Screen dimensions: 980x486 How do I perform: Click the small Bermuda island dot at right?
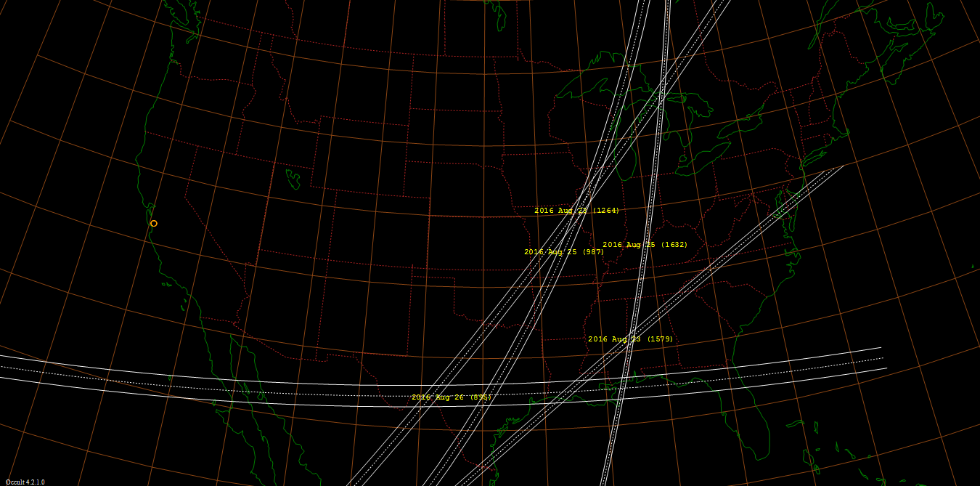[973, 267]
